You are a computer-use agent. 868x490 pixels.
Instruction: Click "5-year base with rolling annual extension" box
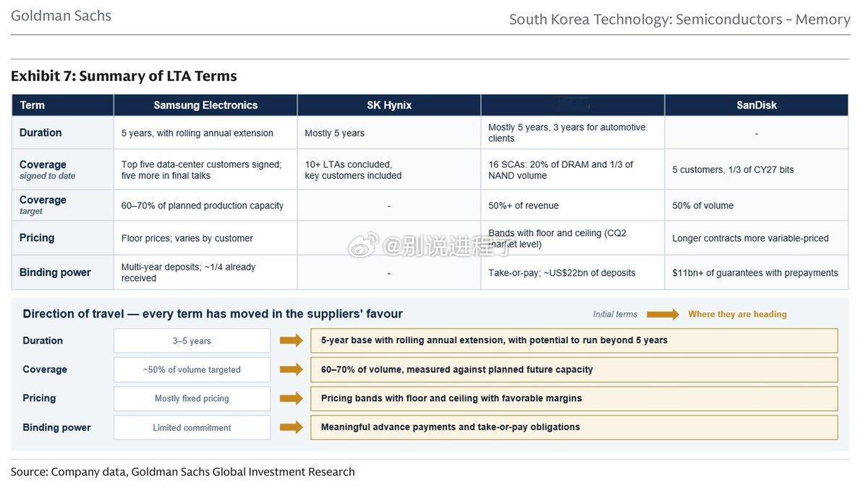(574, 340)
